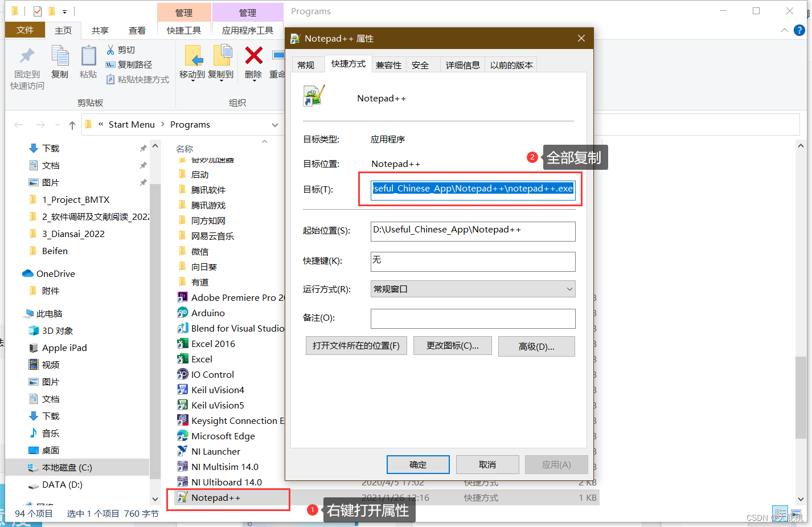Image resolution: width=812 pixels, height=527 pixels.
Task: Open the recent locations dropdown arrow
Action: coord(58,125)
